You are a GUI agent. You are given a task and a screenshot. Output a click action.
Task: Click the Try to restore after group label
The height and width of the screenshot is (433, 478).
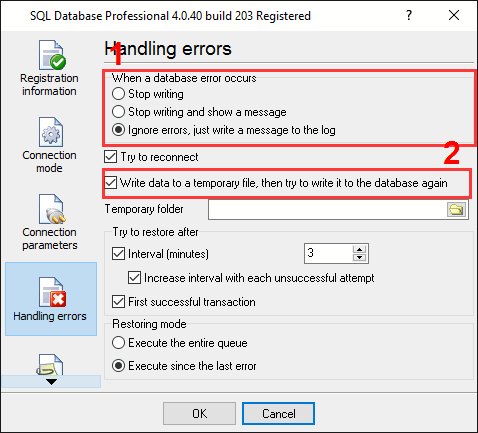(155, 232)
